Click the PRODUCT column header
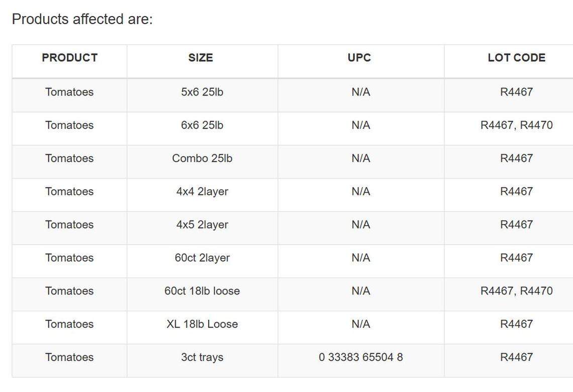Image resolution: width=573 pixels, height=392 pixels. tap(69, 58)
